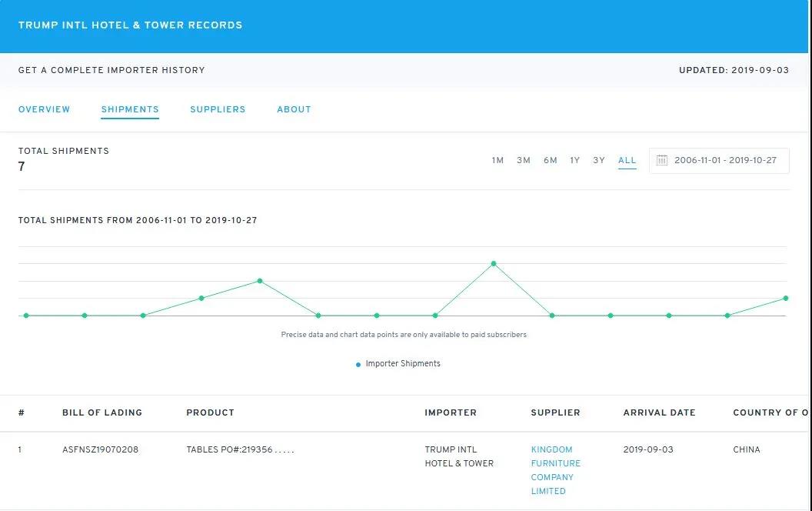Open the Suppliers tab
The width and height of the screenshot is (812, 511).
[218, 109]
